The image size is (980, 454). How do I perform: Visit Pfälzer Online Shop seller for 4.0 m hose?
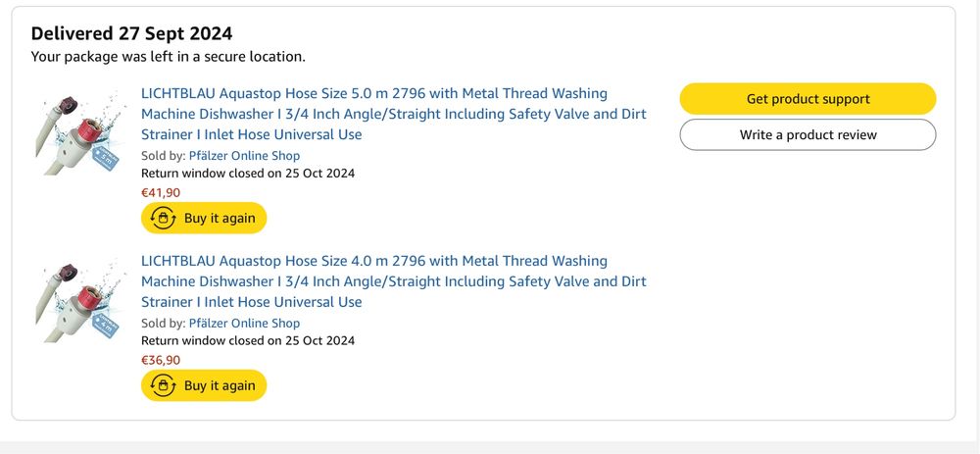click(x=244, y=324)
